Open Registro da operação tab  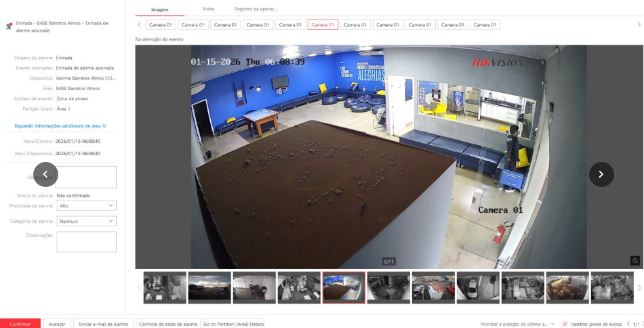pos(256,9)
